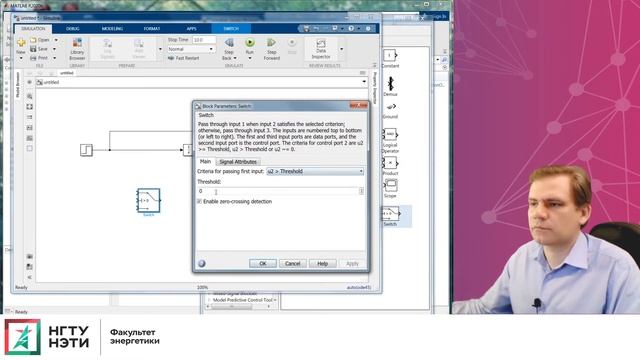Viewport: 640px width, 360px height.
Task: Click the Constant block in library
Action: (x=390, y=56)
